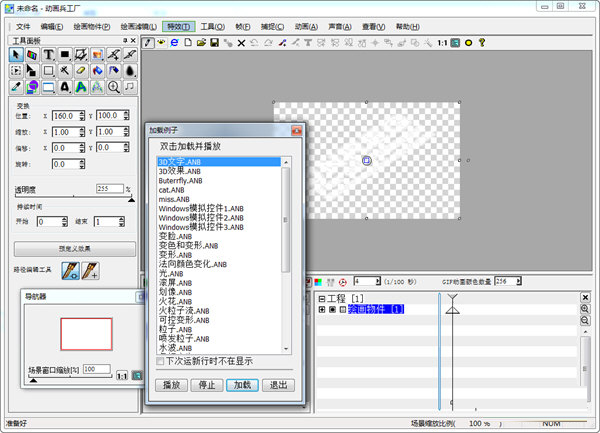
Task: Check '下次运新行时不在显示' checkbox
Action: pyautogui.click(x=161, y=361)
